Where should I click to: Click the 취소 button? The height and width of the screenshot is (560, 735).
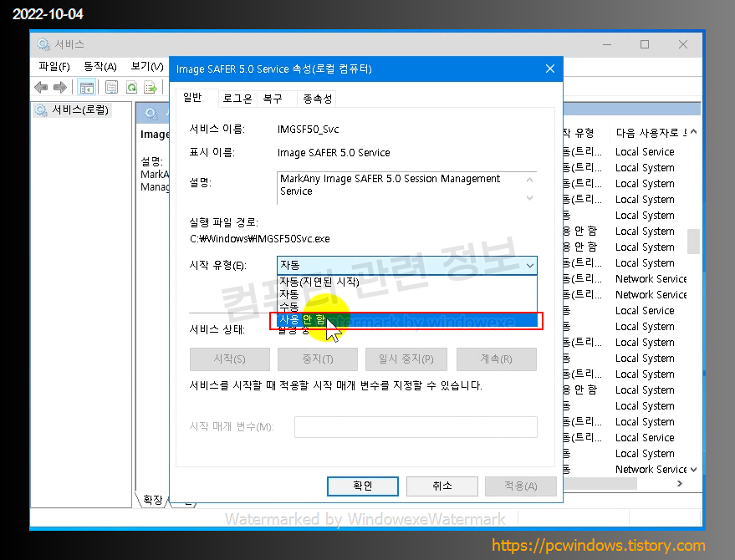(442, 486)
